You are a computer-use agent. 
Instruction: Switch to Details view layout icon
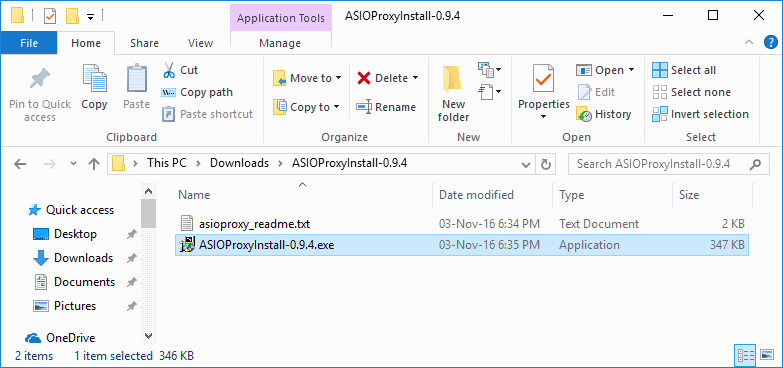(x=745, y=356)
